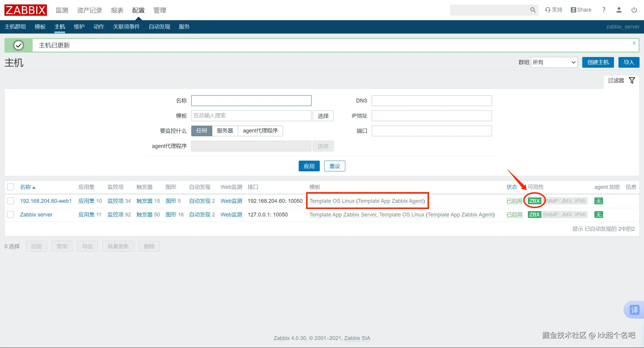
Task: Click the 创建主机 button
Action: pos(598,62)
